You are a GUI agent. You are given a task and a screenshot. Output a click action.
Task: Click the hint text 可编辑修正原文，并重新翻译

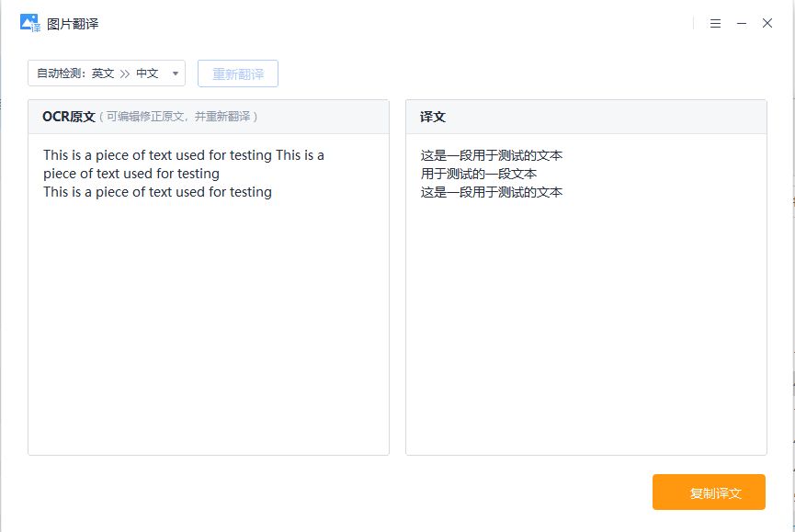(178, 117)
